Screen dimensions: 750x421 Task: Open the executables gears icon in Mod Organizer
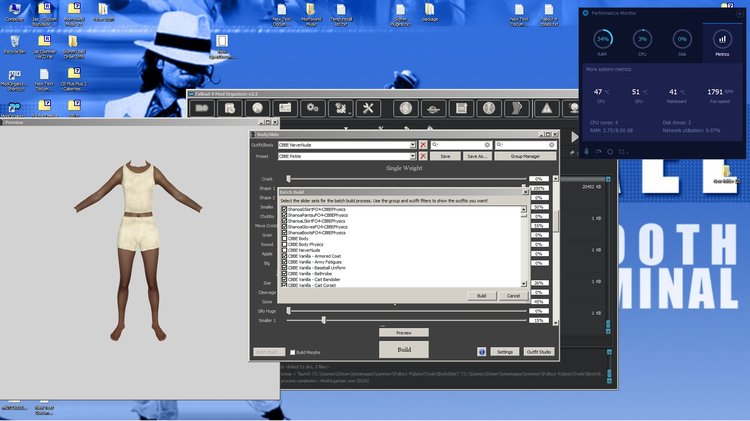click(313, 109)
